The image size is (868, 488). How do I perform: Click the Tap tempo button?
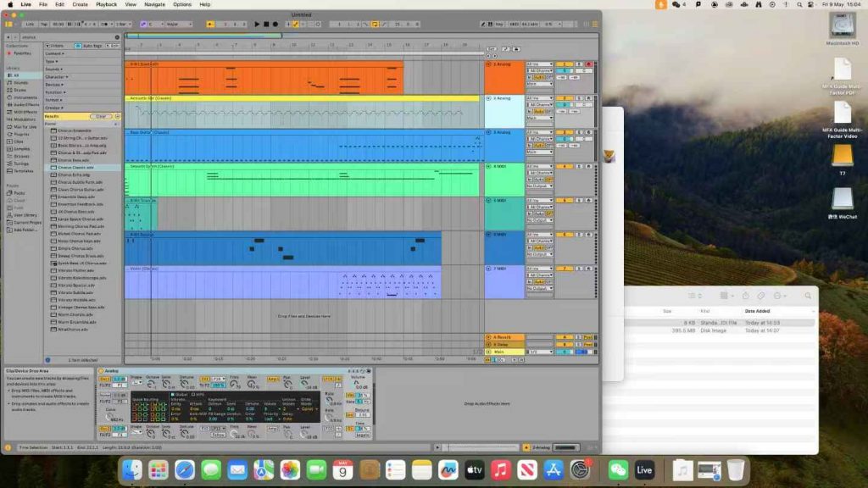click(43, 24)
